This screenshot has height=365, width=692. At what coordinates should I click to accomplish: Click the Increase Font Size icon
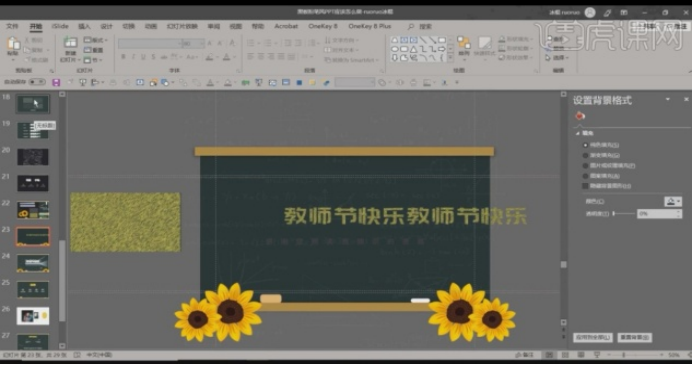click(210, 43)
